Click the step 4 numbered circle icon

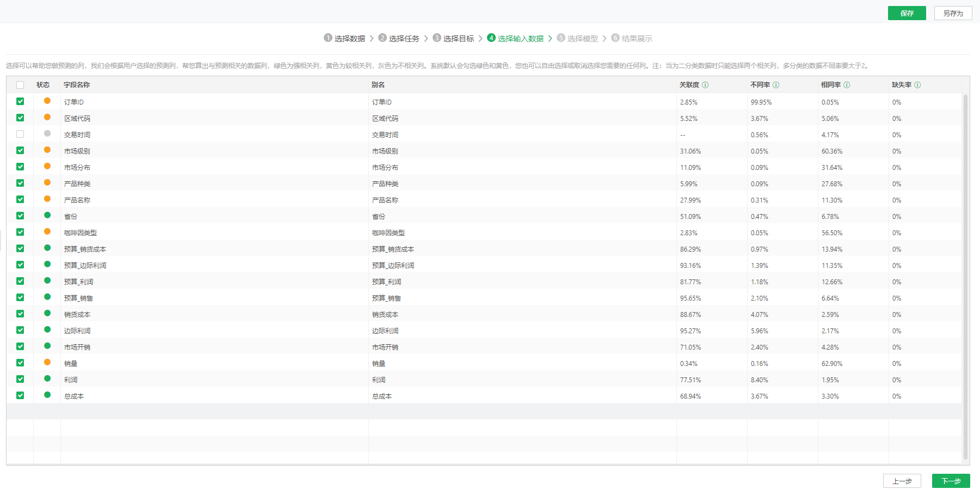(x=491, y=38)
